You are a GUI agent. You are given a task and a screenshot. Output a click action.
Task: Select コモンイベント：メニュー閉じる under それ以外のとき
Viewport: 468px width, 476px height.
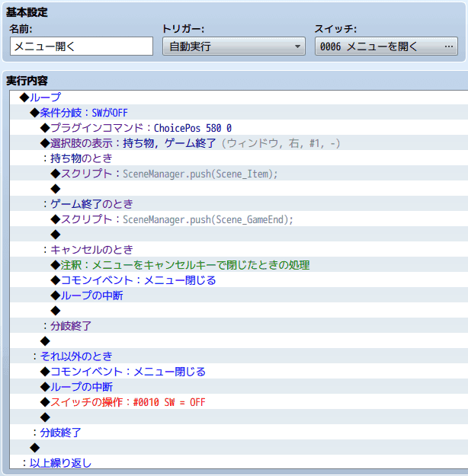coord(239,372)
